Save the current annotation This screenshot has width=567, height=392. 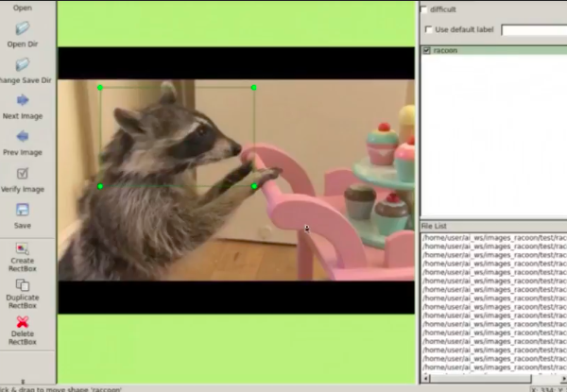[x=23, y=216]
